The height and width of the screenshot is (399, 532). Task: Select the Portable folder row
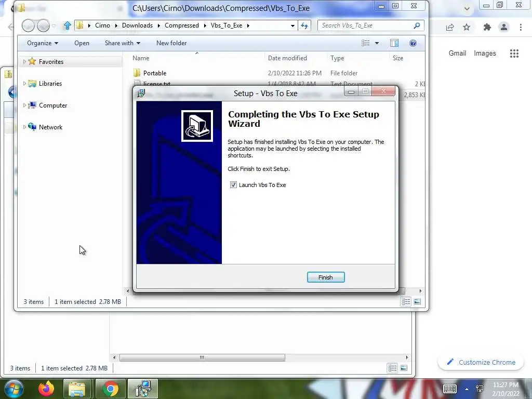[x=277, y=73]
